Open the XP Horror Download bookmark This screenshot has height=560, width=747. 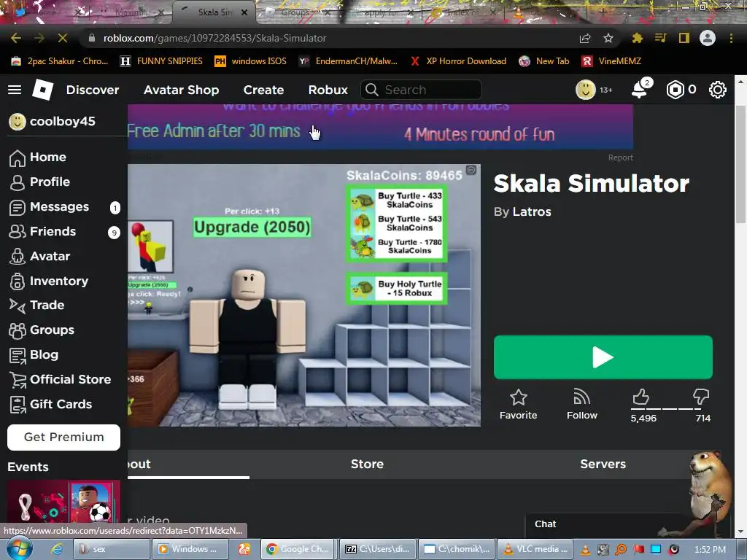coord(458,61)
